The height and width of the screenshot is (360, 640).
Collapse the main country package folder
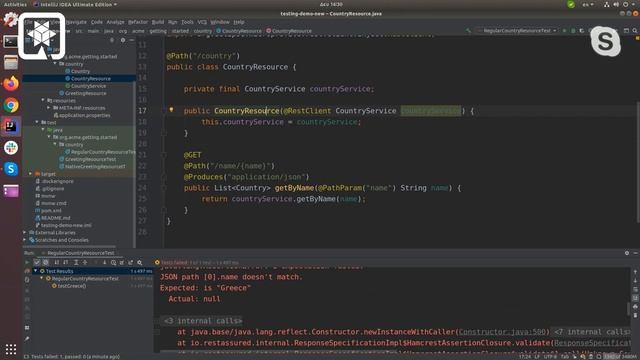[55, 64]
